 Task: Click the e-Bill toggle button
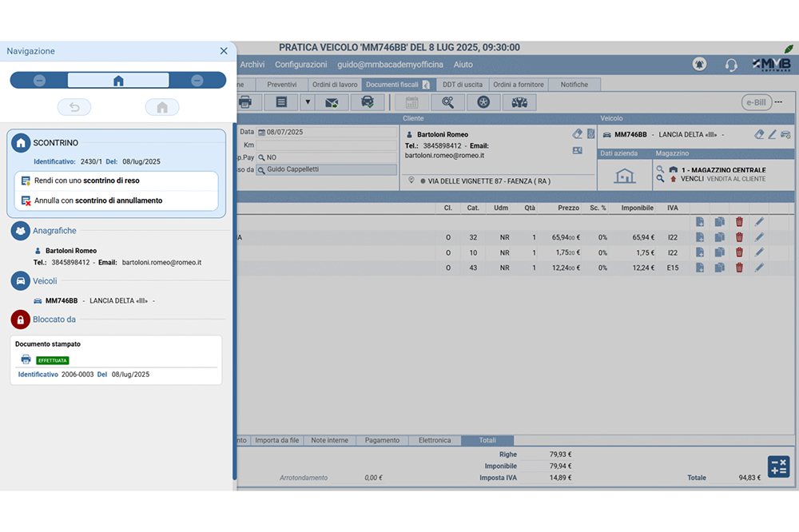[x=755, y=102]
